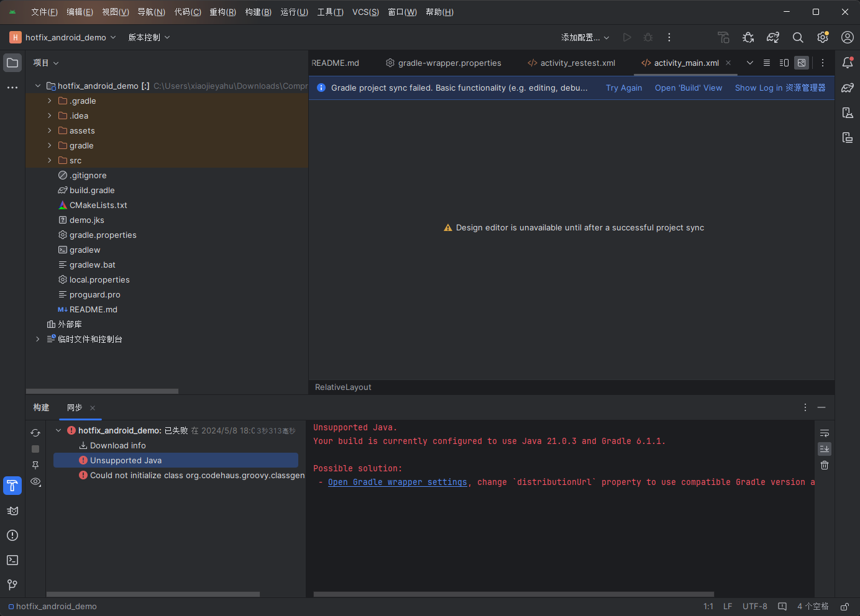Expand the .idea folder
The width and height of the screenshot is (860, 616).
point(50,115)
